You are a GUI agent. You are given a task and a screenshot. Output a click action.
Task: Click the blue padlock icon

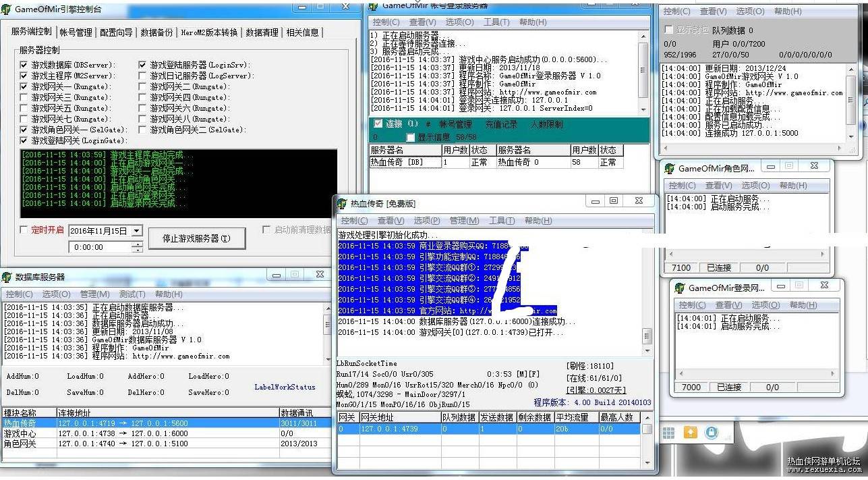[712, 433]
